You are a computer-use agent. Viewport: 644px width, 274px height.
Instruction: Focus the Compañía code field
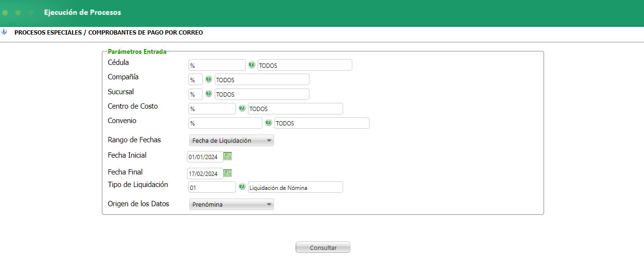(195, 80)
